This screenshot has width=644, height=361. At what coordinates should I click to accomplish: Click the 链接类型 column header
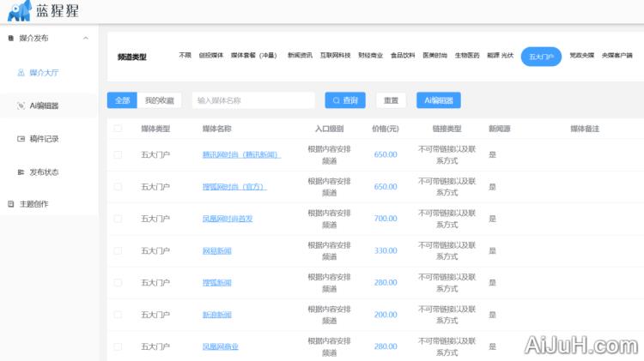click(447, 129)
